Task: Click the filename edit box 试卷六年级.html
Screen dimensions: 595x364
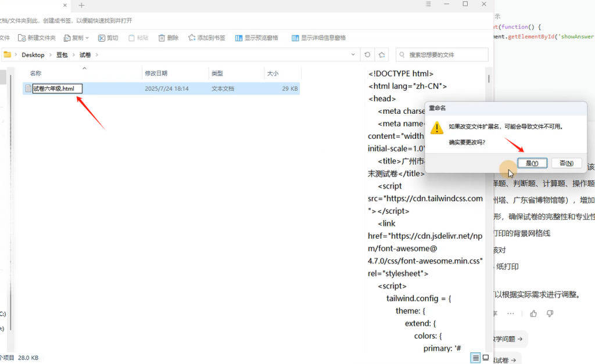Action: [58, 88]
